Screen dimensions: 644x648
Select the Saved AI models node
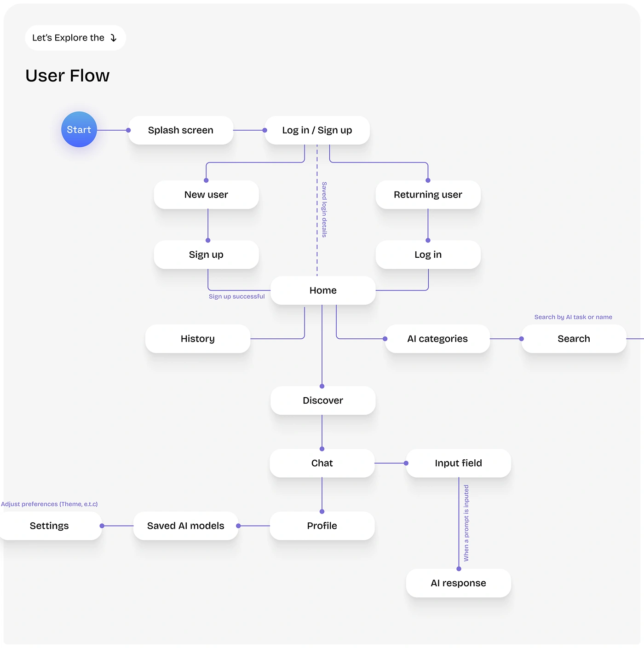(x=185, y=526)
